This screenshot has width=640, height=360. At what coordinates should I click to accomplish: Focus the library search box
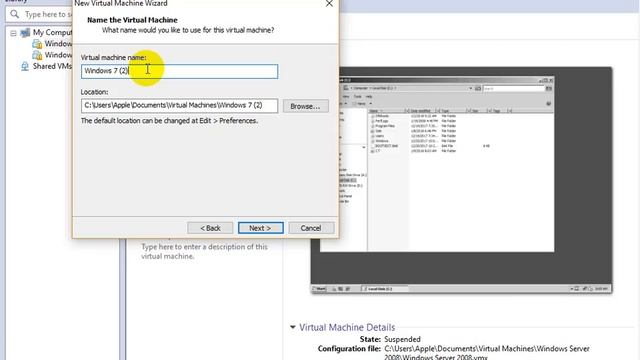40,14
